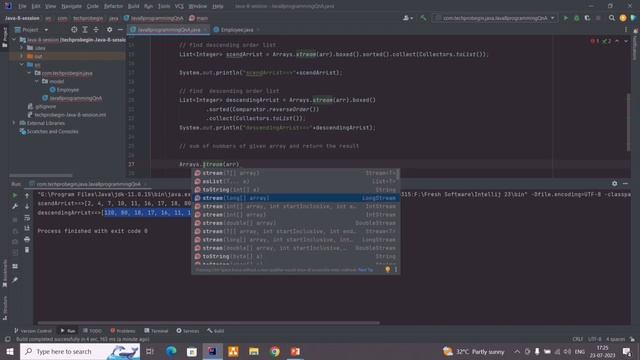The height and width of the screenshot is (360, 640).
Task: Toggle the Bookmarks sidebar tool button
Action: point(4,274)
